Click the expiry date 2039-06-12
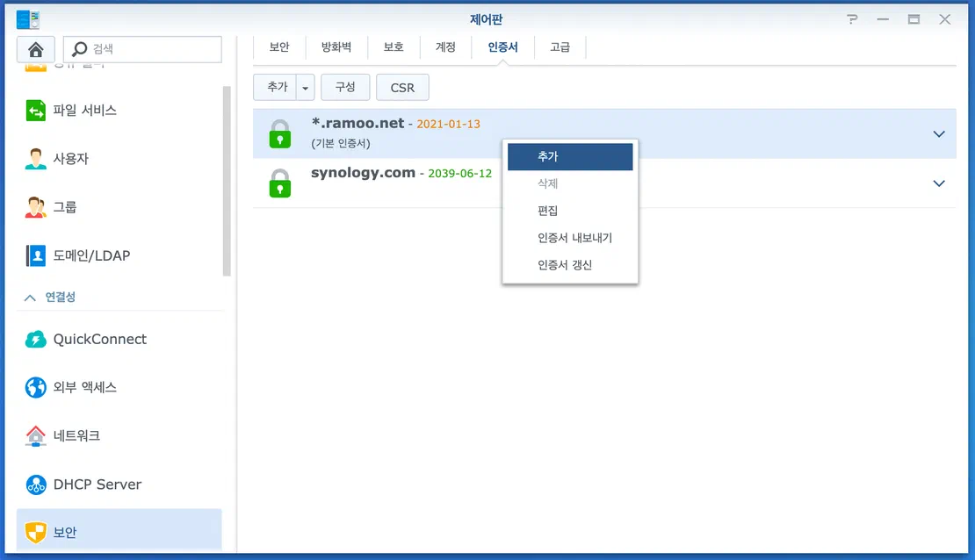The image size is (975, 560). coord(459,174)
